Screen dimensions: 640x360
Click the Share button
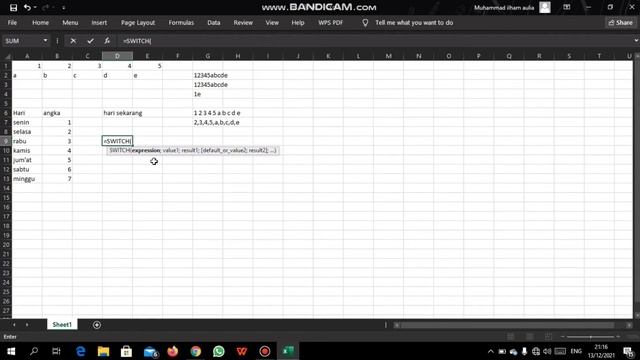click(x=620, y=22)
